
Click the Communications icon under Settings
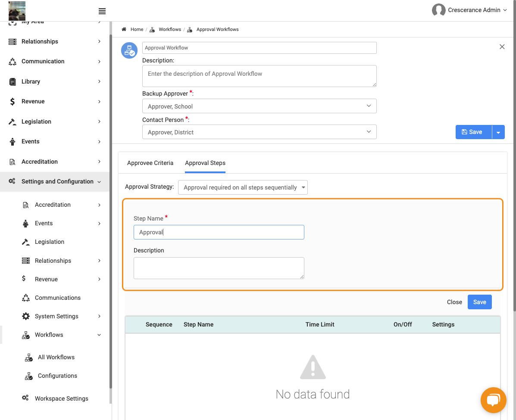click(x=26, y=298)
